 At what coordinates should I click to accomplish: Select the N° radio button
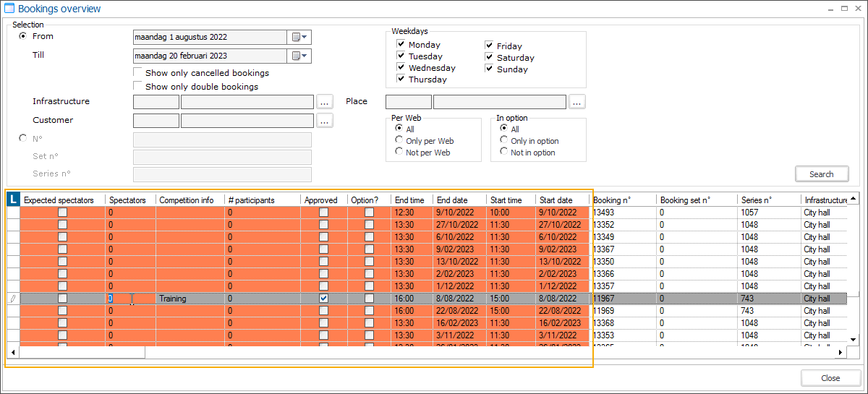[23, 137]
